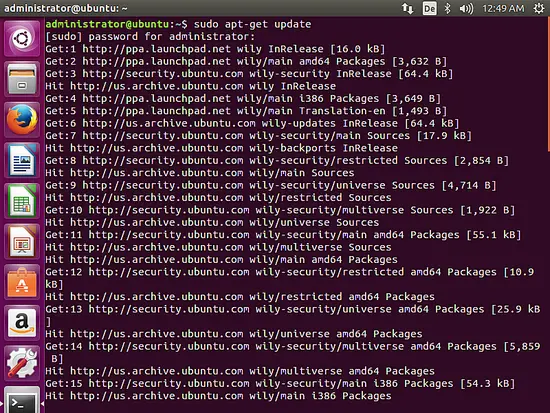
Task: Click the Get:5 Translation-en line
Action: click(x=246, y=111)
